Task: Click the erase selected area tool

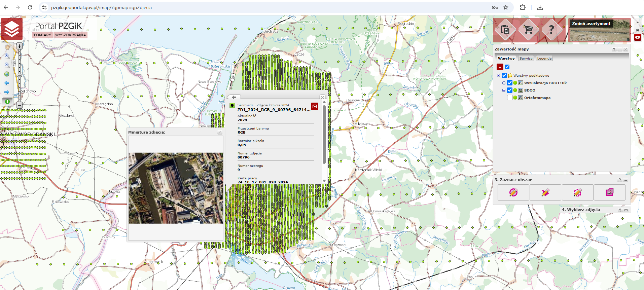Action: pos(609,192)
